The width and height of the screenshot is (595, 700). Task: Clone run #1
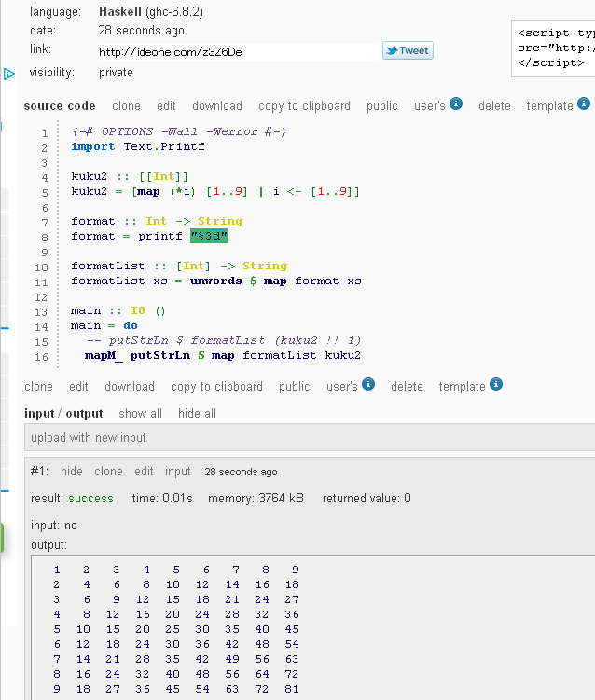click(x=108, y=472)
